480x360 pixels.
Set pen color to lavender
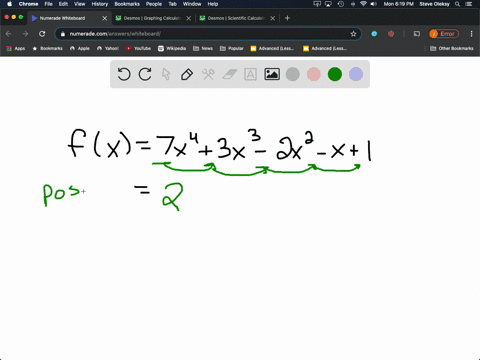click(356, 74)
